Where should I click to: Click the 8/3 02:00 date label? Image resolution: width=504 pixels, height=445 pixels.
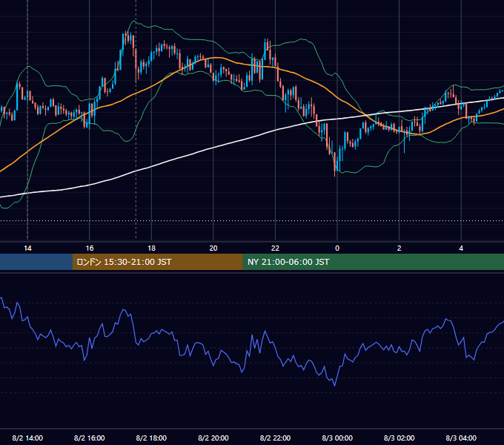[399, 438]
